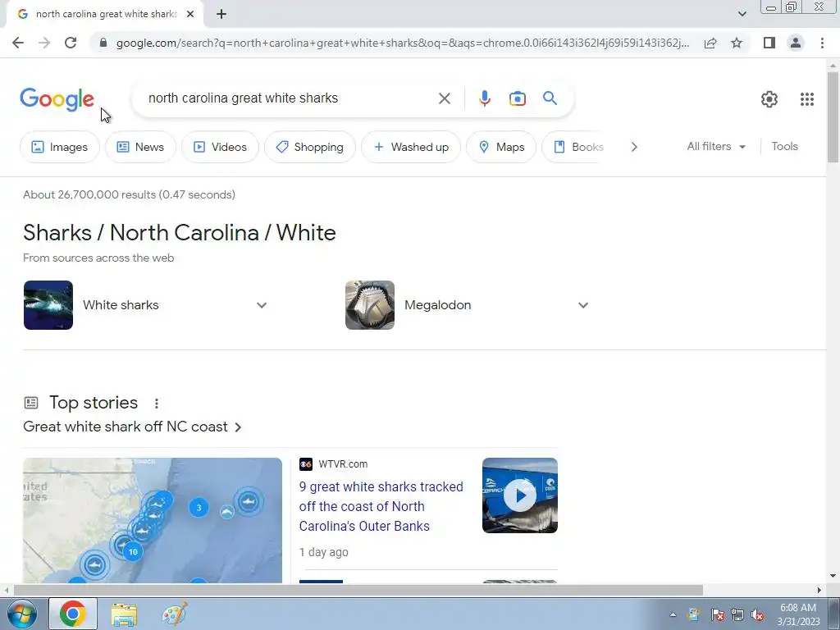Click the vertical scrollbar thumb
Screen dimensions: 840x630
click(833, 116)
